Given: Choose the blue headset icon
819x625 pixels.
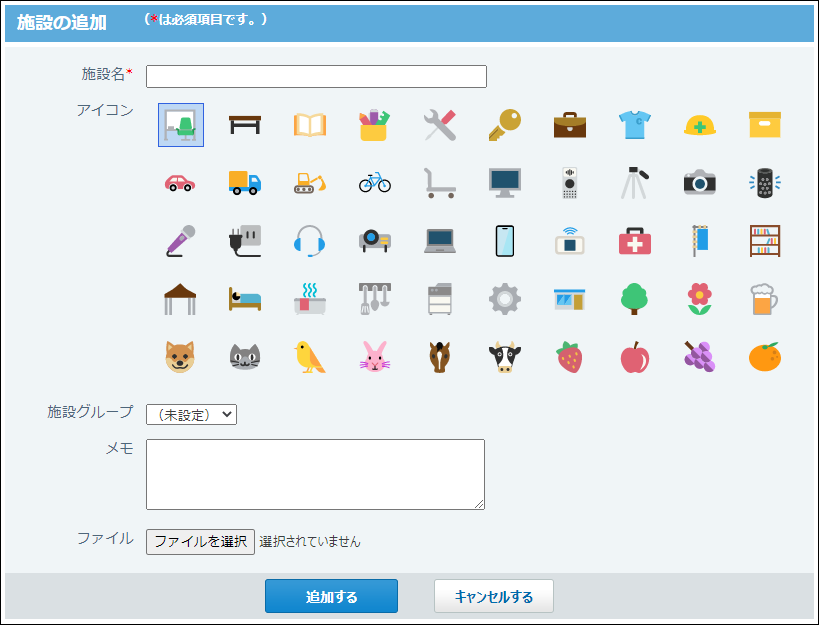Looking at the screenshot, I should pyautogui.click(x=310, y=241).
